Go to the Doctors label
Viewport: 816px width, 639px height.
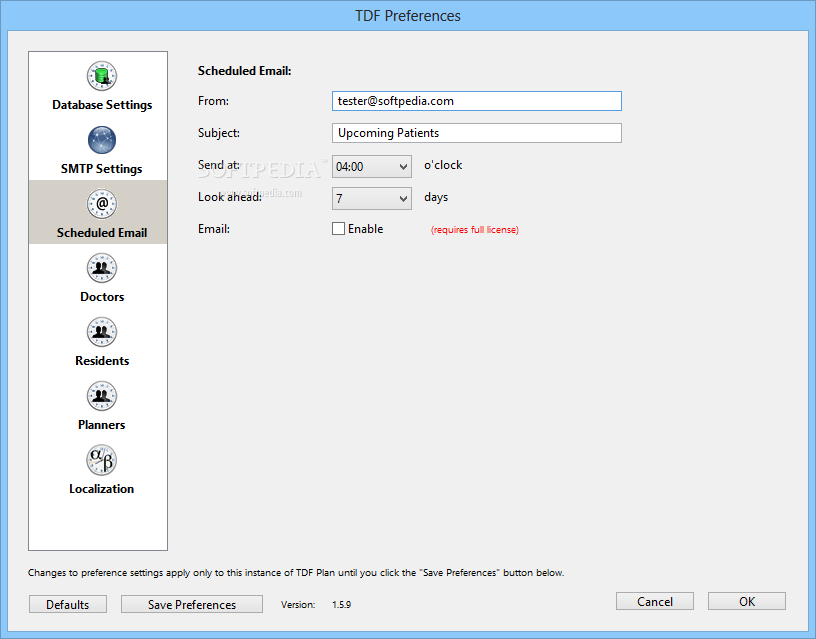click(102, 297)
